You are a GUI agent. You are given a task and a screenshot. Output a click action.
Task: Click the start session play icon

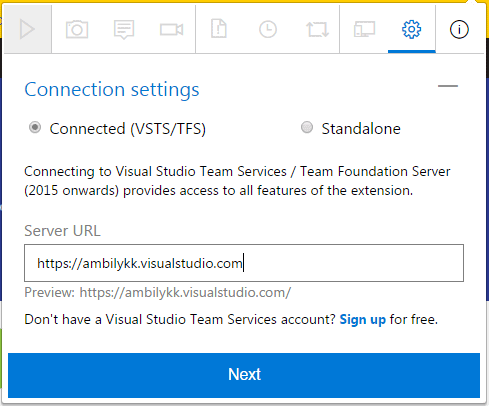click(27, 29)
